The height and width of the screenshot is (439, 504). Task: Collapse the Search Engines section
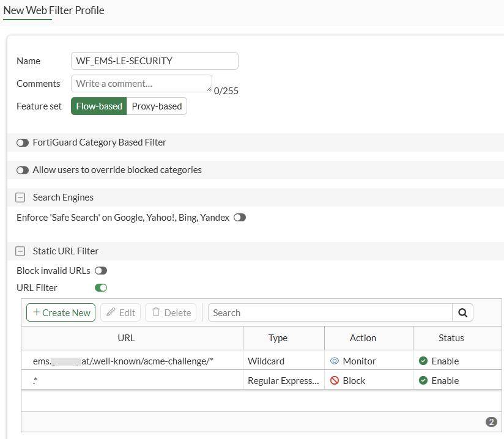20,197
